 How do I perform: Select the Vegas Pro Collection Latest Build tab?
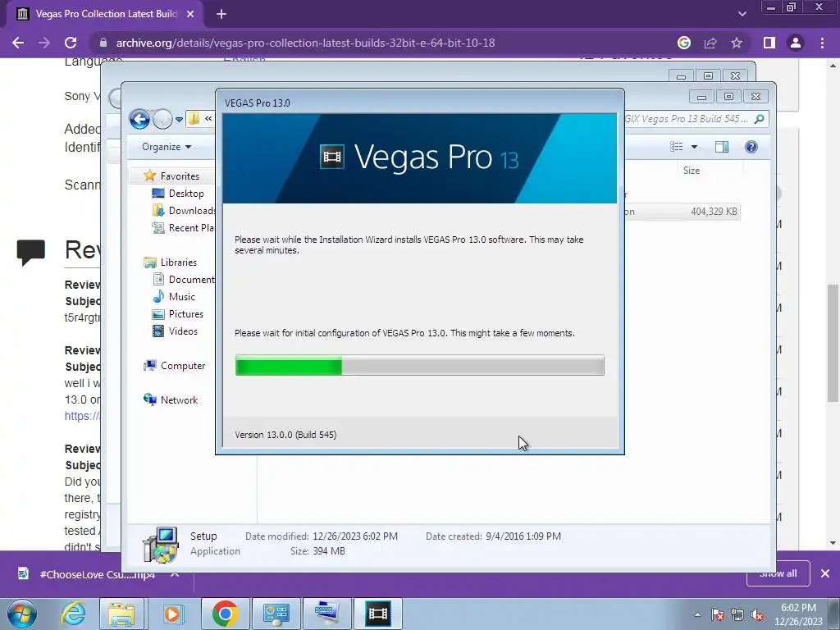click(106, 14)
